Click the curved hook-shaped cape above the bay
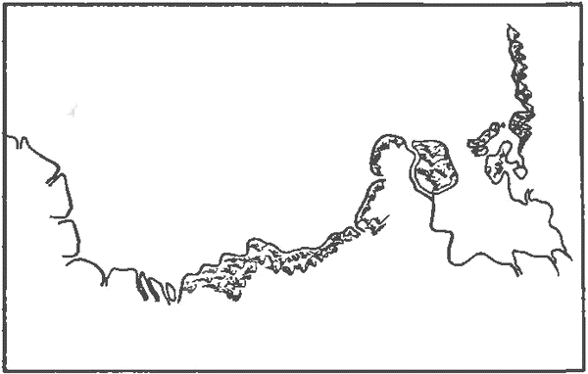 coord(386,154)
